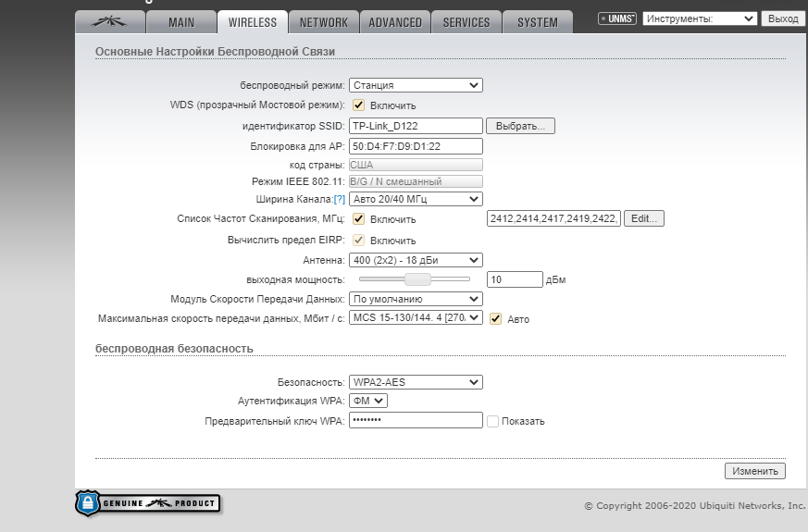Toggle Авто max data rate checkbox
This screenshot has width=808, height=532.
[x=496, y=318]
